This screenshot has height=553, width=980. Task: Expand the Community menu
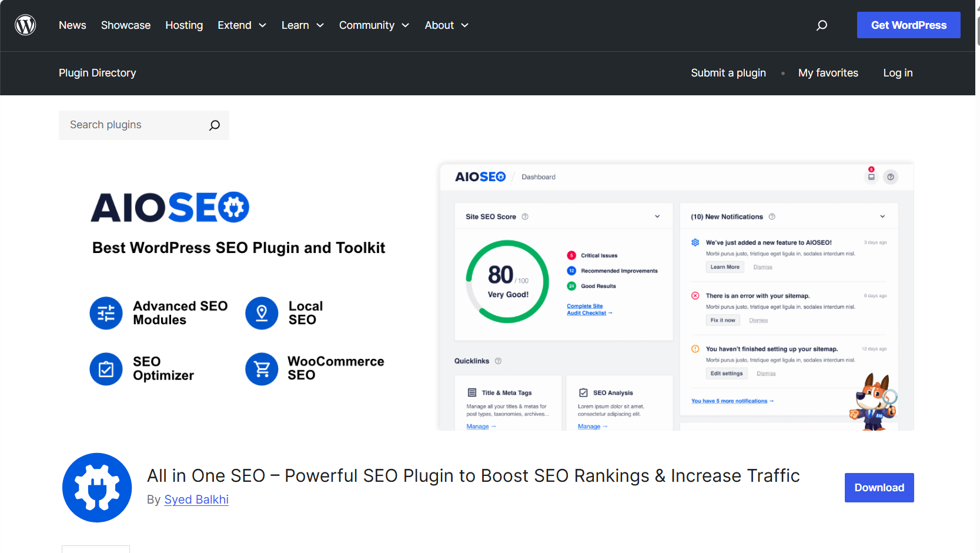coord(374,25)
